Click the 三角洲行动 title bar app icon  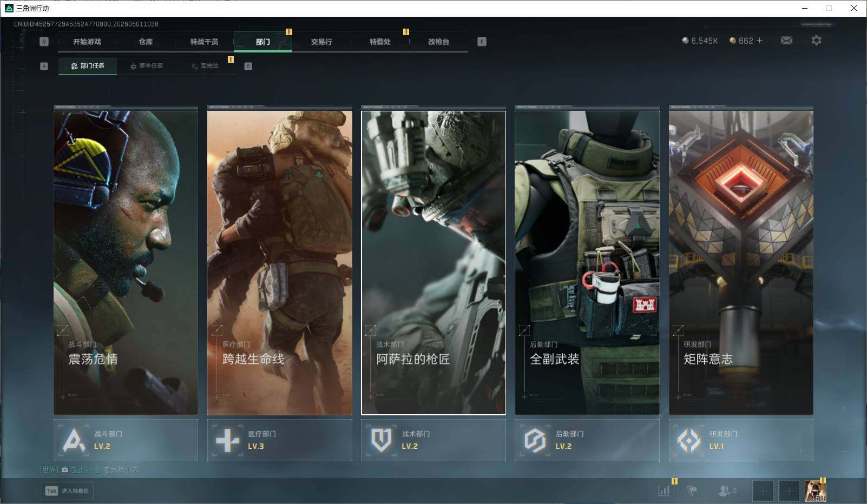tap(9, 8)
